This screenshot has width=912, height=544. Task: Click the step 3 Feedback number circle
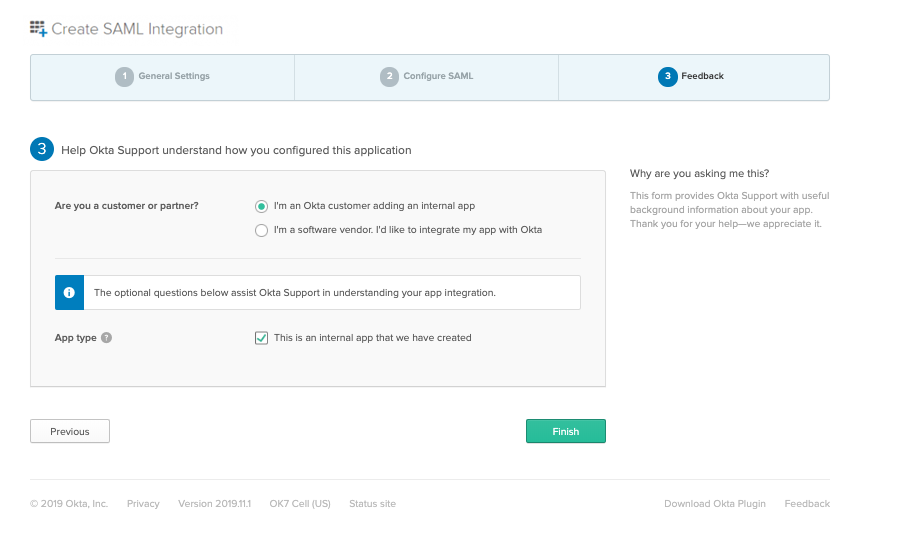tap(667, 77)
